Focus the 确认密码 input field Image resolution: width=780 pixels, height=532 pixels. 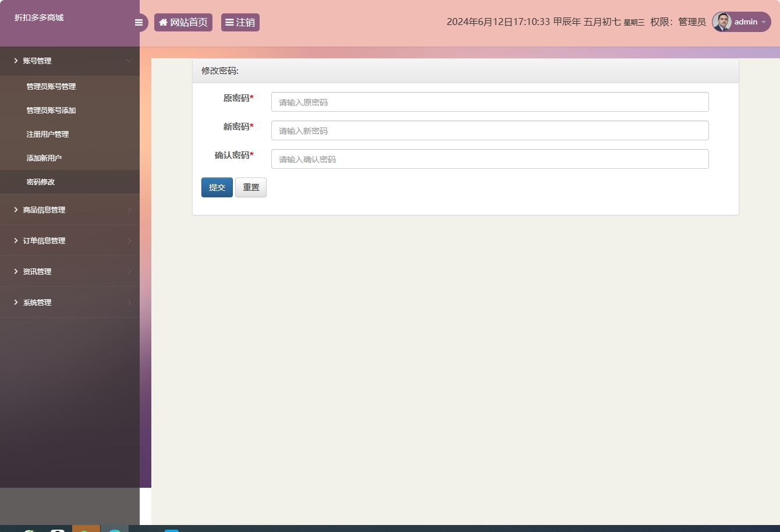point(490,159)
